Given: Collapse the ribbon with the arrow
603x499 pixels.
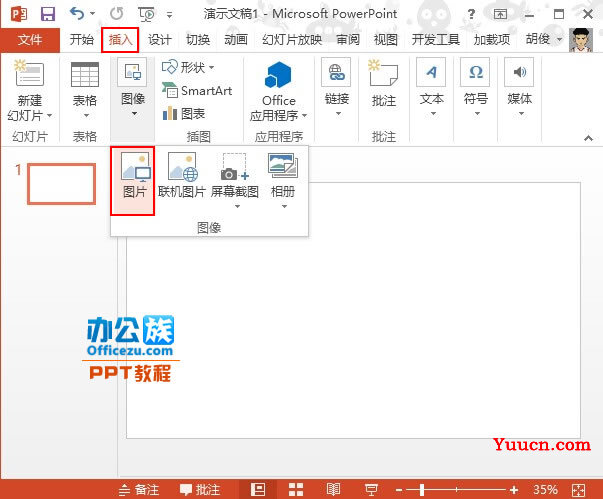Looking at the screenshot, I should [x=588, y=138].
